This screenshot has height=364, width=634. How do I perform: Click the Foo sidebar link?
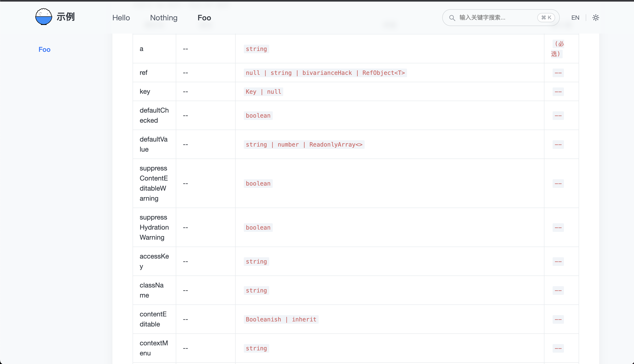point(44,49)
